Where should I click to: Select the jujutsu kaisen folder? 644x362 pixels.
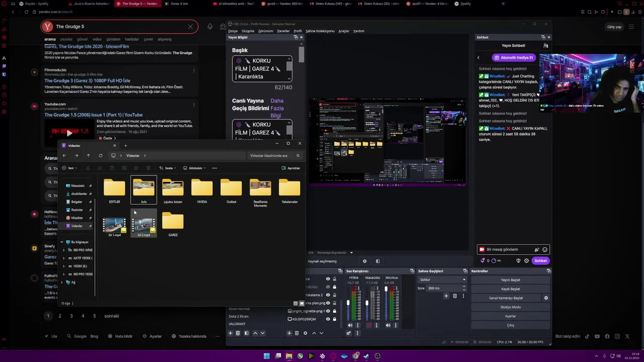coord(173,191)
